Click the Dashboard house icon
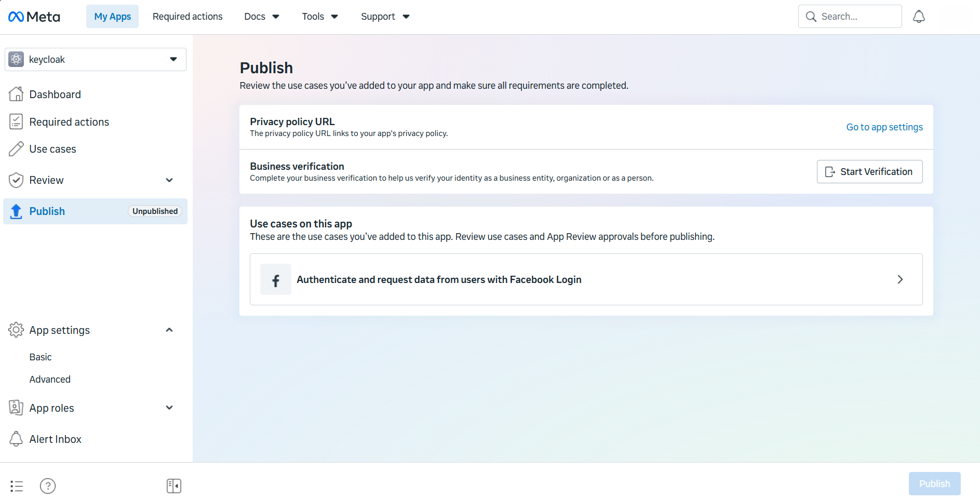The image size is (980, 500). click(x=16, y=94)
